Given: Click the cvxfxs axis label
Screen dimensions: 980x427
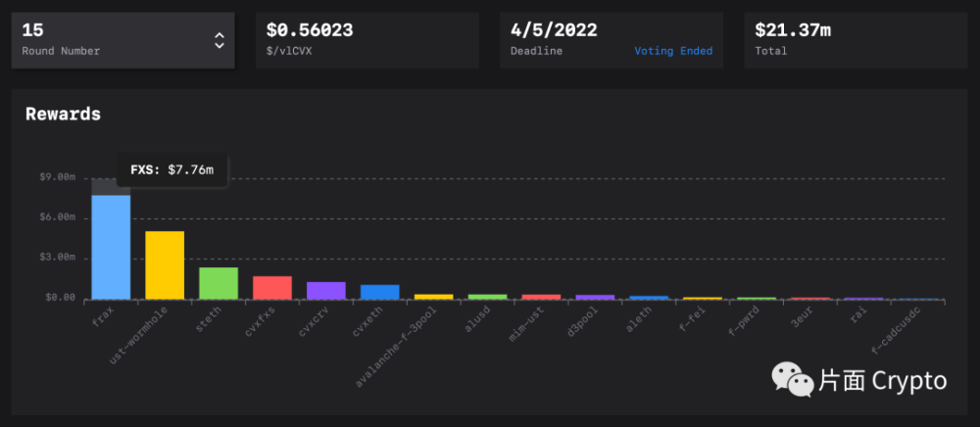Looking at the screenshot, I should tap(260, 321).
